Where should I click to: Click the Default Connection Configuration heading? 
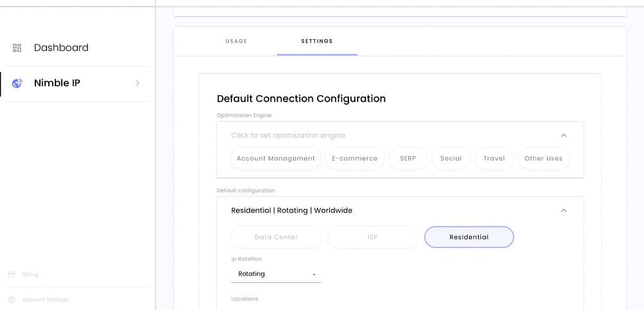(x=301, y=99)
